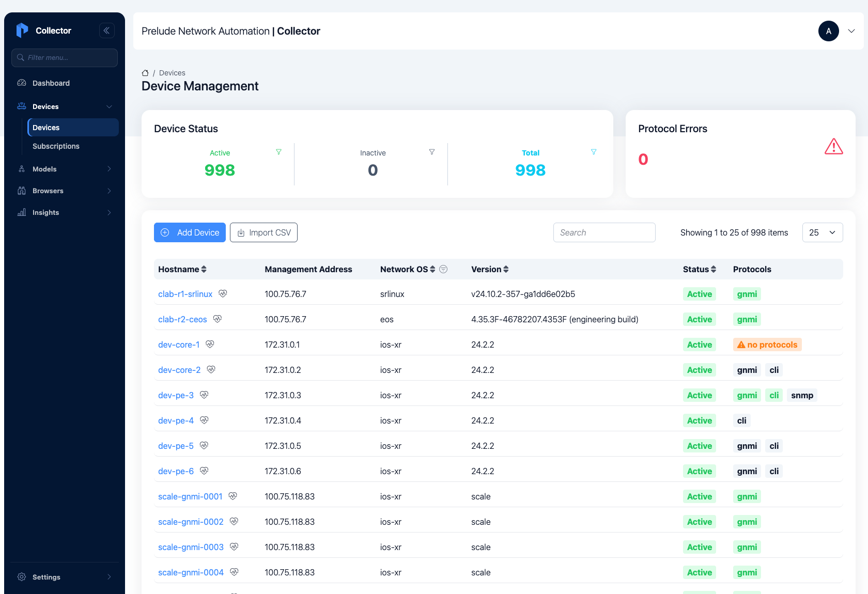The width and height of the screenshot is (868, 594).
Task: Click the health icon next to clab-r1-srlinux
Action: pyautogui.click(x=223, y=293)
